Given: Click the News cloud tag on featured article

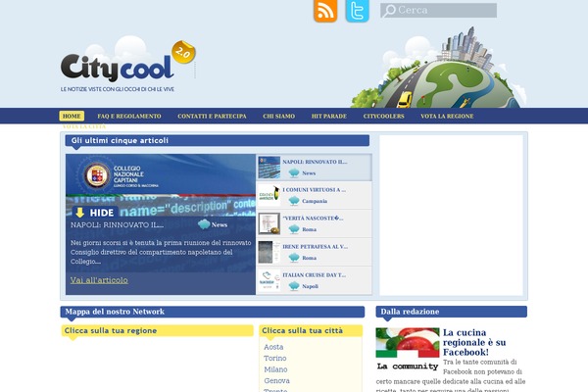Looking at the screenshot, I should [213, 224].
